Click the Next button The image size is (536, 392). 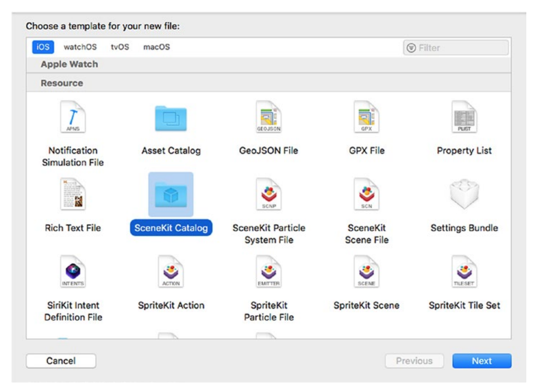(482, 361)
